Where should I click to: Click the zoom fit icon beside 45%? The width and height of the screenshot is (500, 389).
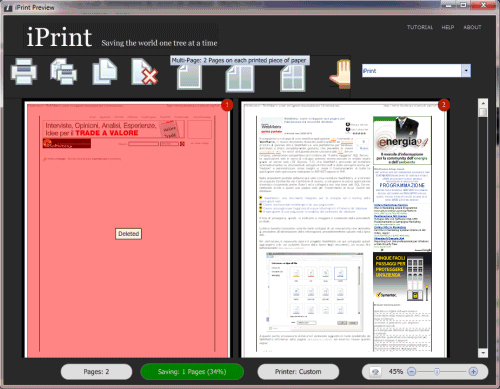[x=376, y=372]
